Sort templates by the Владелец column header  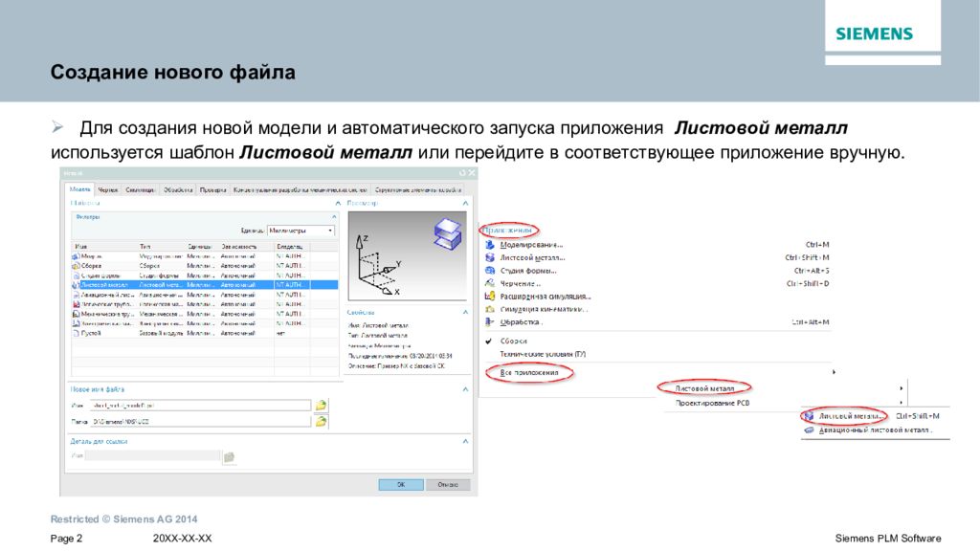pyautogui.click(x=292, y=246)
